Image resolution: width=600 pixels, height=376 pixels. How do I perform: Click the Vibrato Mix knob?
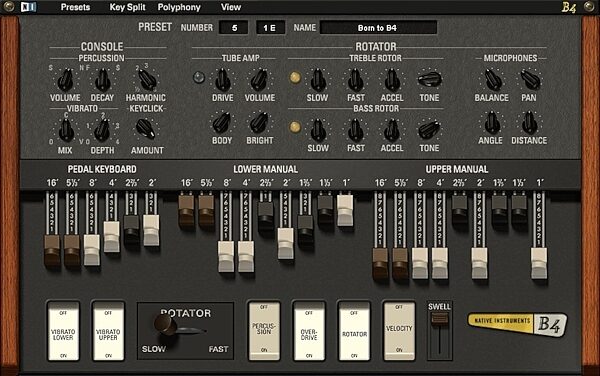coord(66,129)
